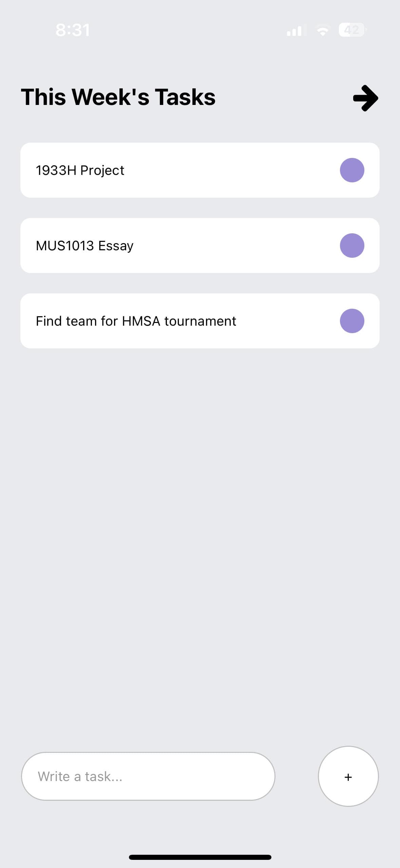Tap the cellular signal bars icon
The width and height of the screenshot is (400, 868).
[294, 31]
